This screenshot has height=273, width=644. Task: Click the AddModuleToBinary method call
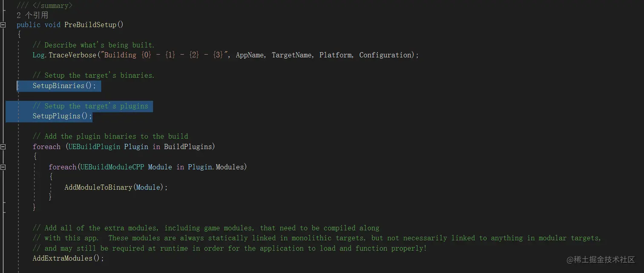tap(98, 187)
